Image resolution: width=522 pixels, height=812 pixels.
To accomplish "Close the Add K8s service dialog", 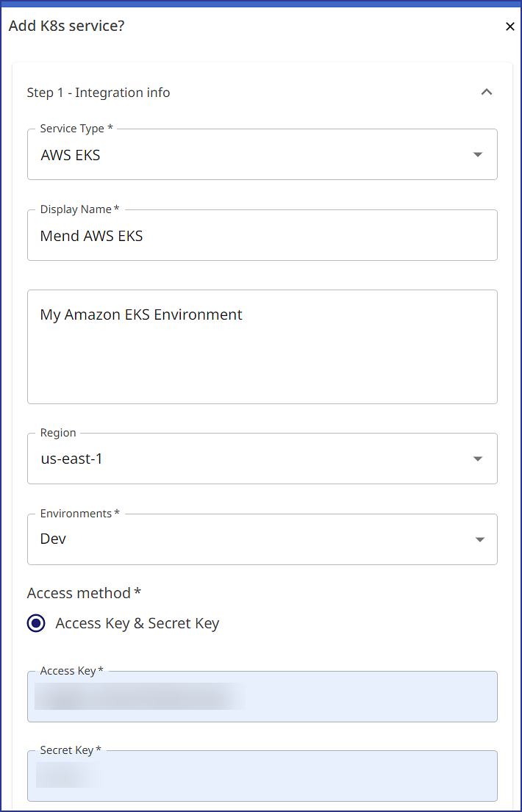I will coord(510,26).
